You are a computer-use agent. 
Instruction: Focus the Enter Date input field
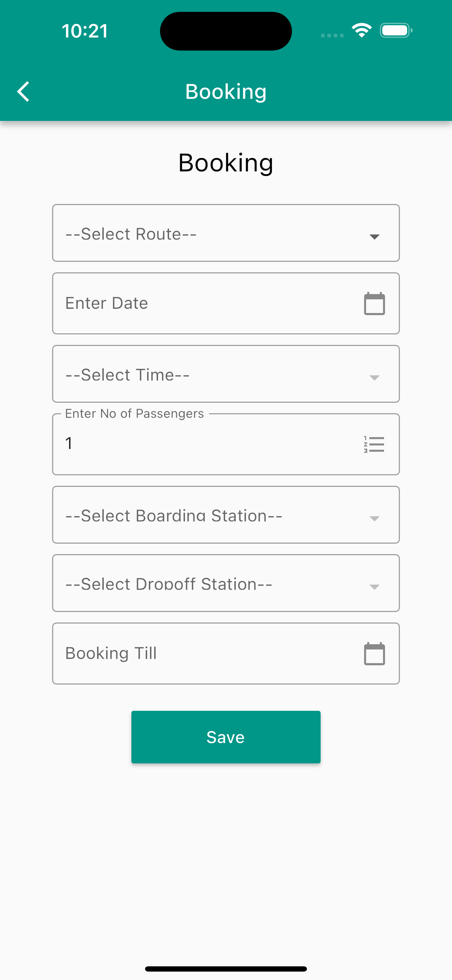[226, 303]
